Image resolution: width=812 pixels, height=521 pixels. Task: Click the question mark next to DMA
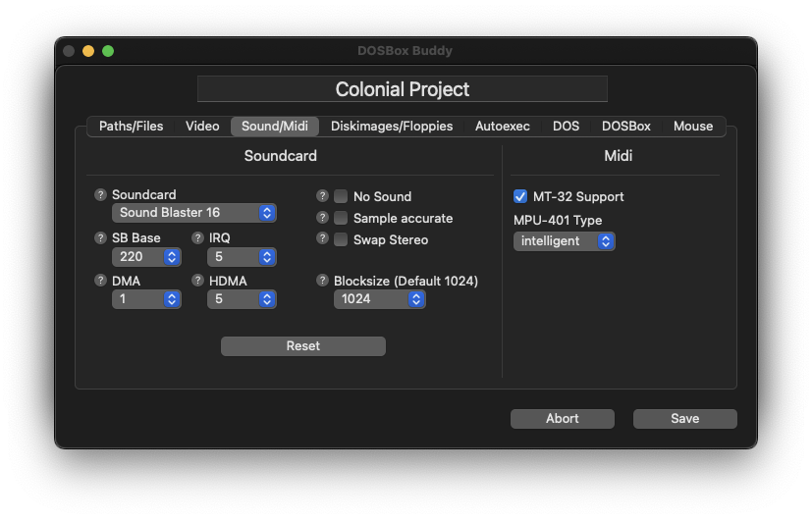pyautogui.click(x=100, y=281)
